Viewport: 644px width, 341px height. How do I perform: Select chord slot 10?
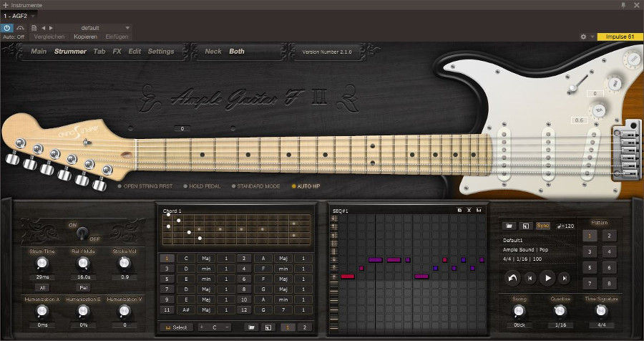(x=244, y=299)
